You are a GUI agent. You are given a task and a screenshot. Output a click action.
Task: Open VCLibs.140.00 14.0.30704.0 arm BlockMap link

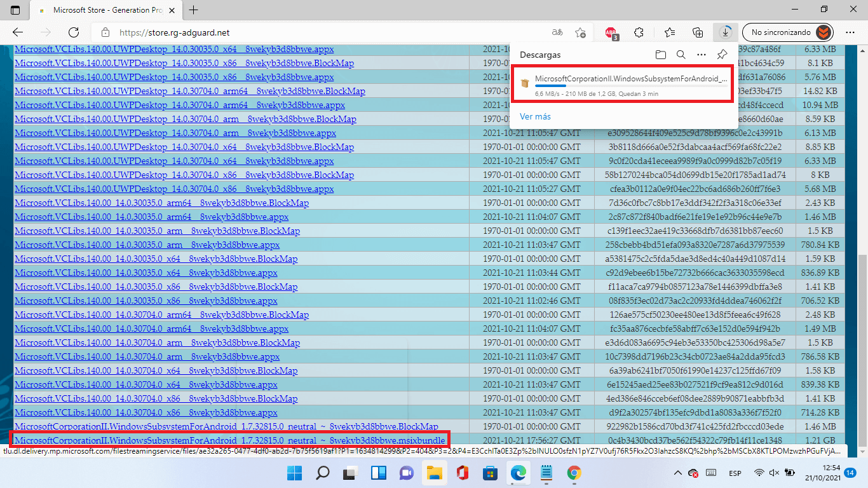click(x=157, y=342)
